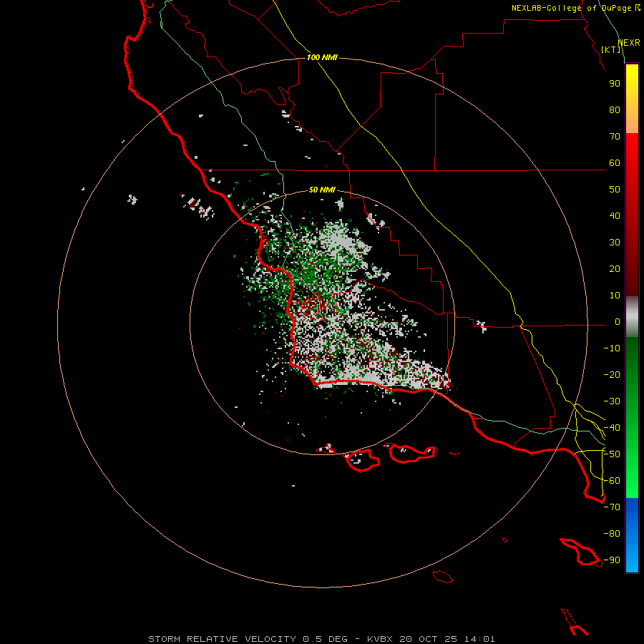Click the gray zero-velocity segment of color bar
Image resolution: width=644 pixels, height=644 pixels.
[632, 317]
